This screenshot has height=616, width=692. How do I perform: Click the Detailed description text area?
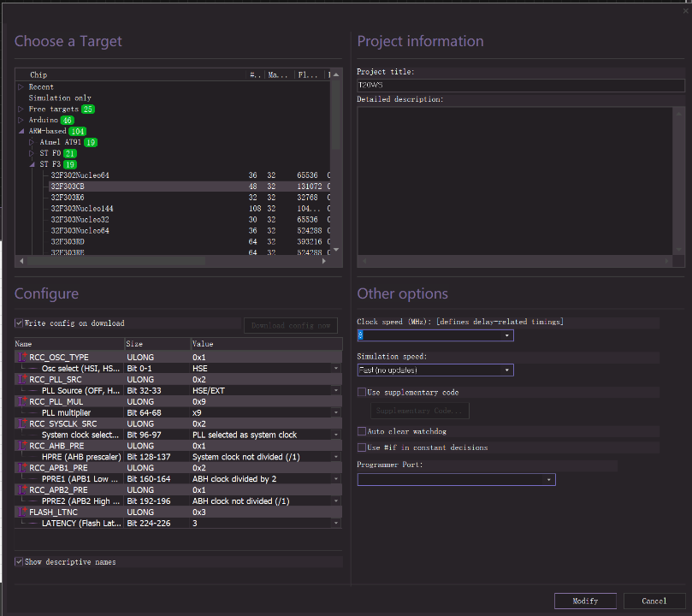515,181
